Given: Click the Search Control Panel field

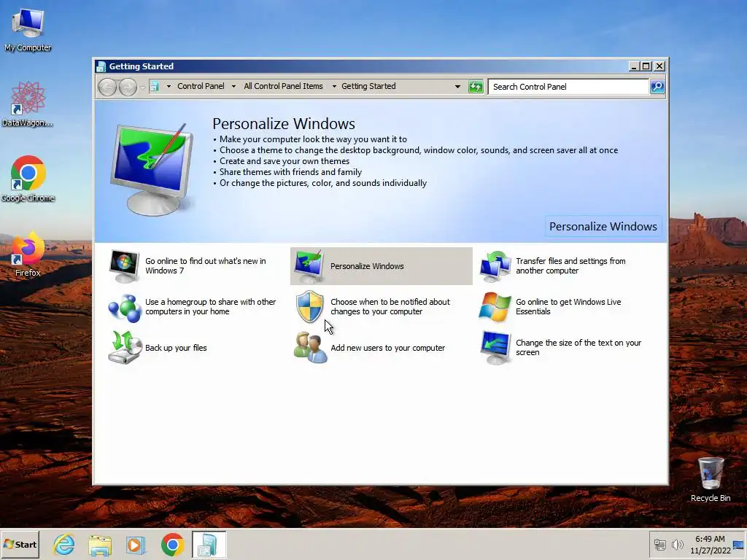Looking at the screenshot, I should click(568, 87).
